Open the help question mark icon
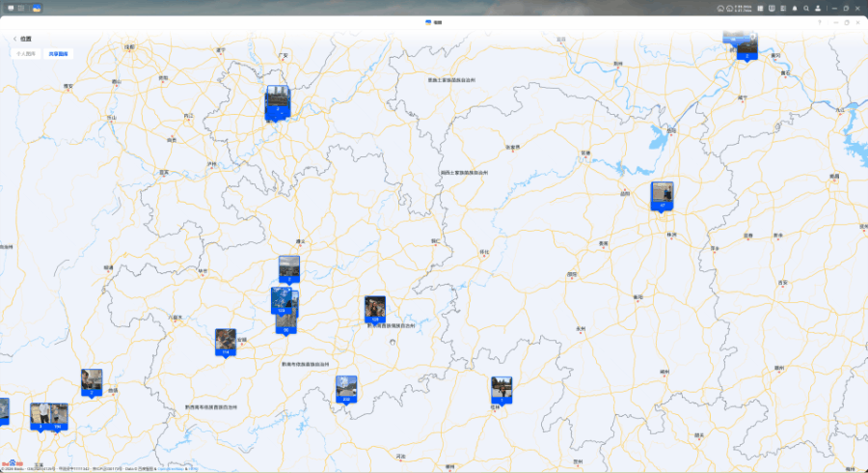 click(820, 21)
